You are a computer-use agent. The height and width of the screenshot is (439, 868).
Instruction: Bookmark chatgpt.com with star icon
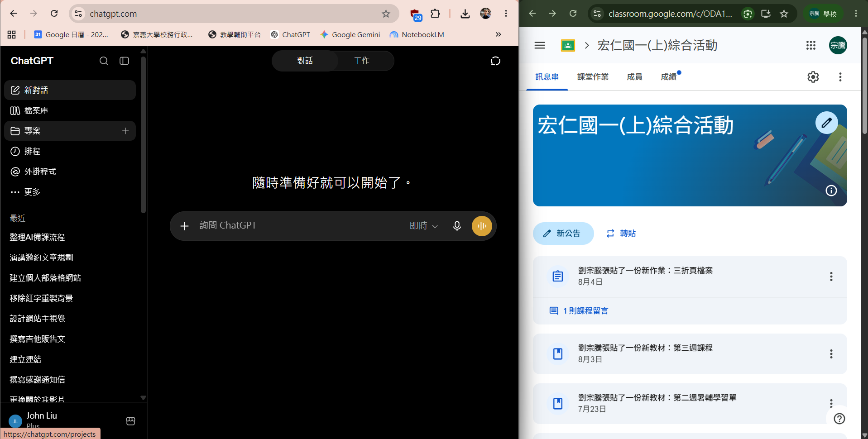pos(386,14)
